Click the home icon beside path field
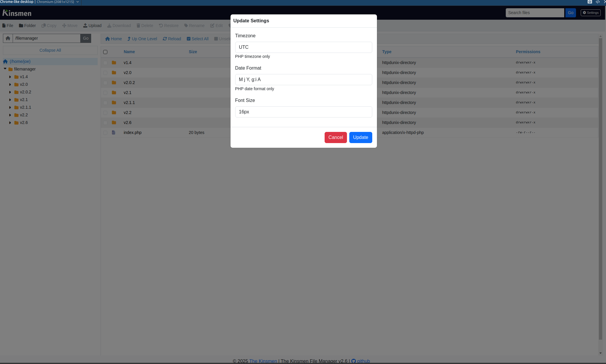606x364 pixels. [x=8, y=38]
